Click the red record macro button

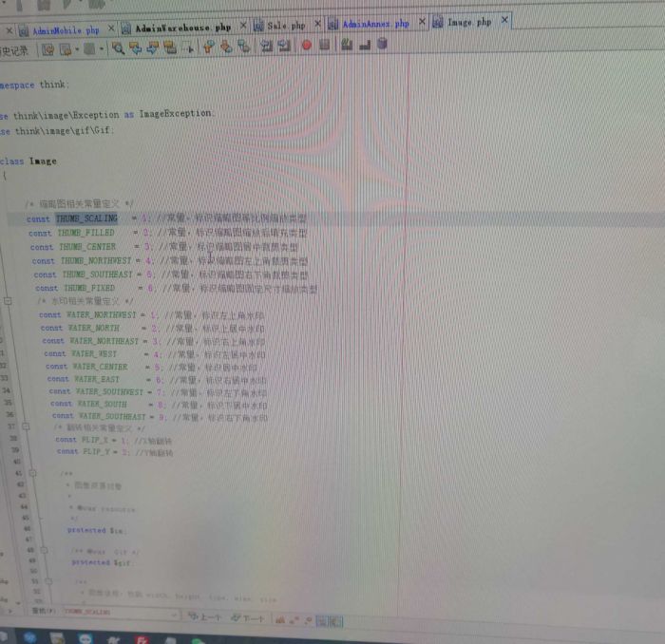click(306, 45)
